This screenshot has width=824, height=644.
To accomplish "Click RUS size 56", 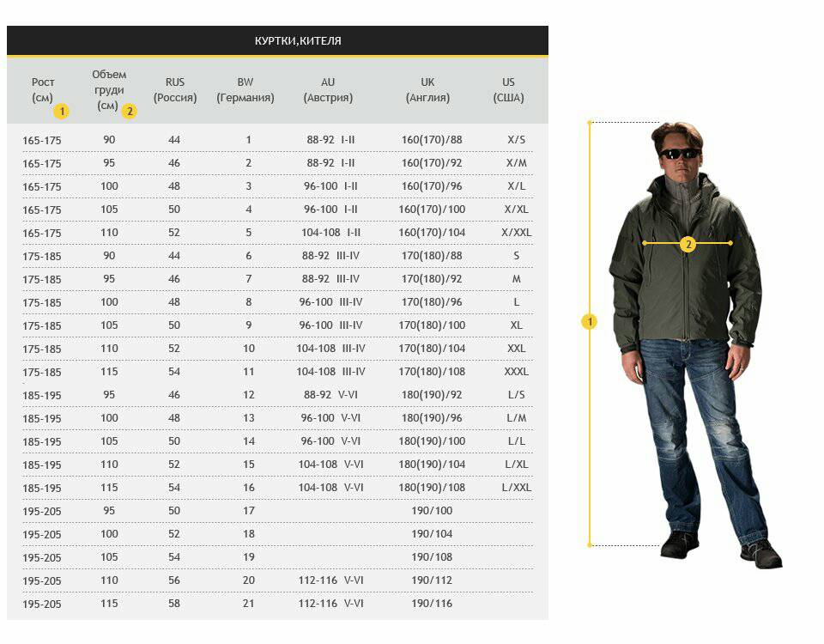I will coord(174,580).
